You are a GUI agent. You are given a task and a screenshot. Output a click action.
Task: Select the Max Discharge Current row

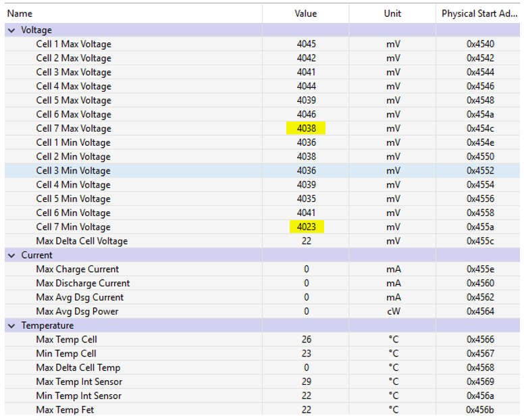pos(262,284)
